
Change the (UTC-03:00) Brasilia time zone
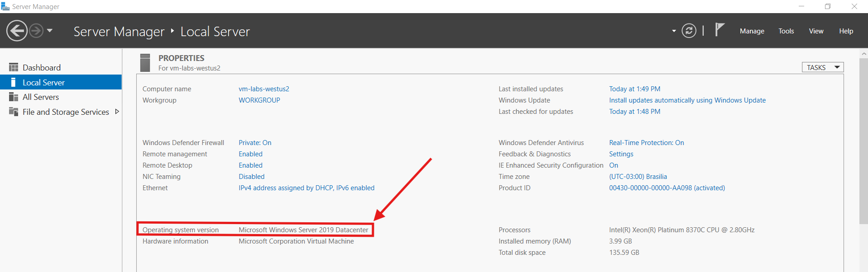tap(638, 177)
